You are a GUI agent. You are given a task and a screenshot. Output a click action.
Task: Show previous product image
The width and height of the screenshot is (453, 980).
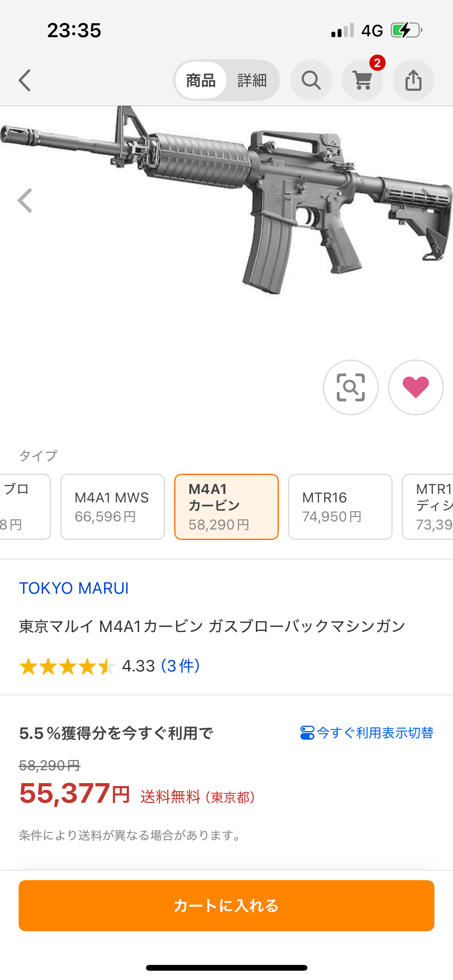[25, 200]
